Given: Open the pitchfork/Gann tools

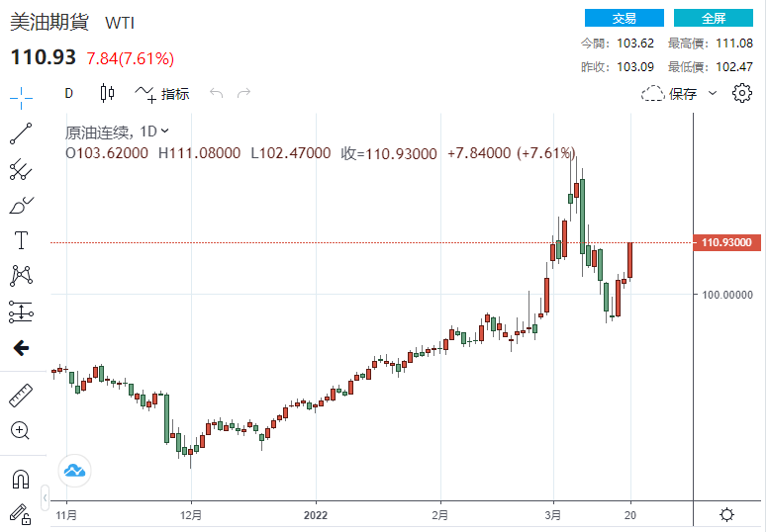Looking at the screenshot, I should 21,169.
